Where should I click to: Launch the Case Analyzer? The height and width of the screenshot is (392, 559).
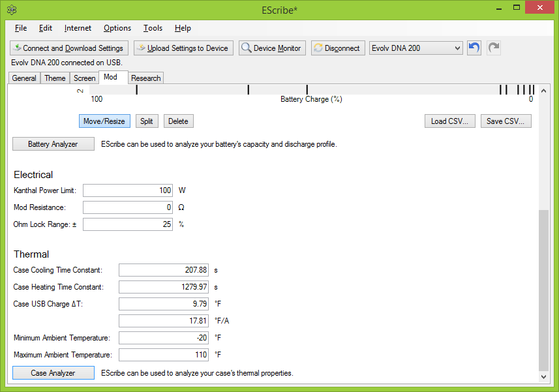click(53, 373)
